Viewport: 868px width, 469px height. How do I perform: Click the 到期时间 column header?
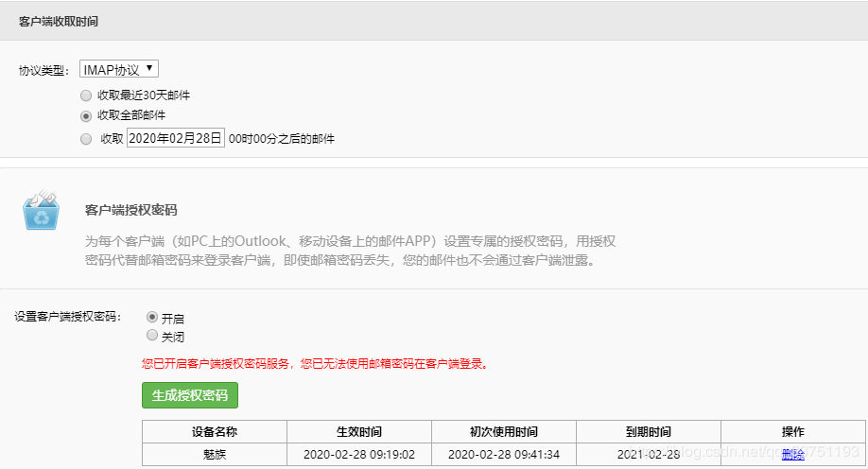pyautogui.click(x=649, y=432)
